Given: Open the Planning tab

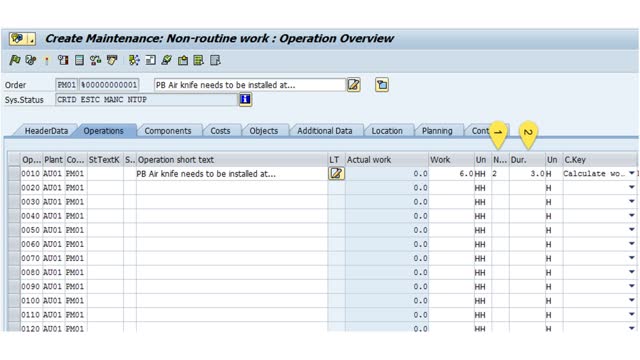Looking at the screenshot, I should click(437, 131).
